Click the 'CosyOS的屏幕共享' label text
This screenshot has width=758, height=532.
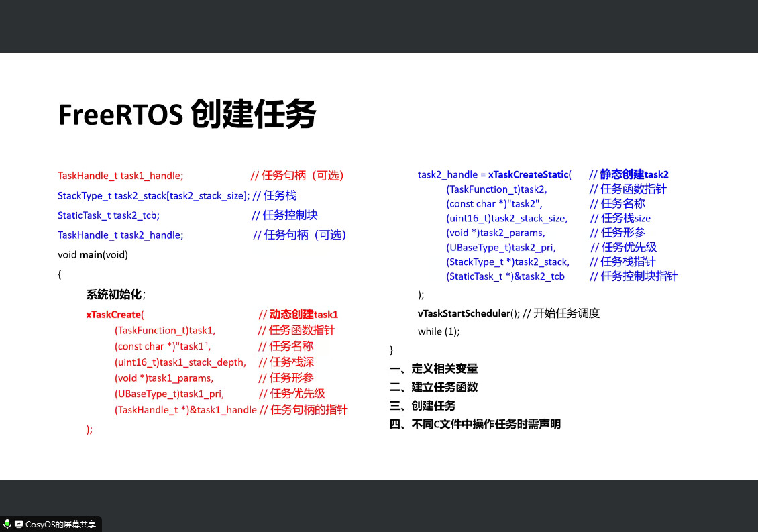tap(60, 524)
